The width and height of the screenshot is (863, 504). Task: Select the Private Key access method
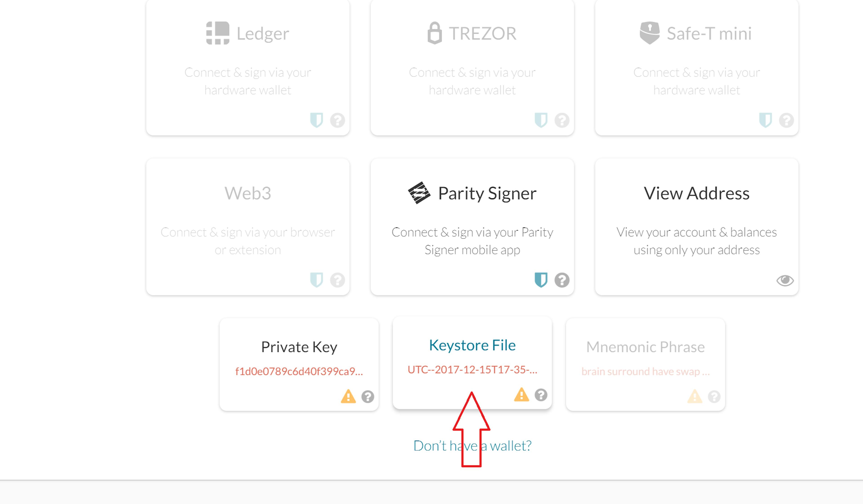299,364
